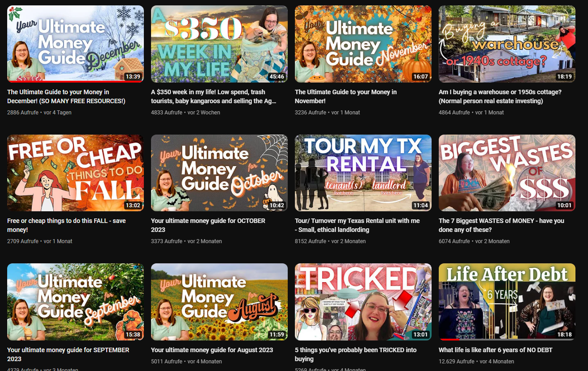Click the 'BIGGEST WASTES OF $$$' thumbnail
Image resolution: width=588 pixels, height=371 pixels.
[507, 173]
